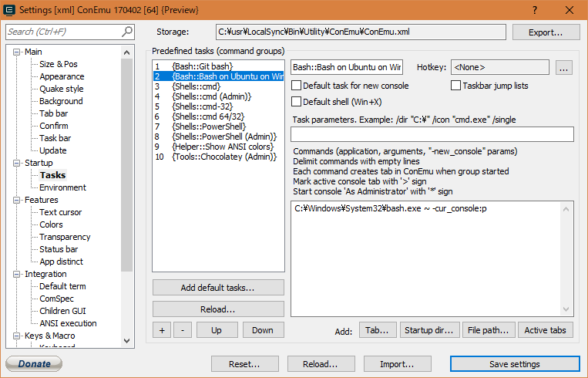Move selected task Down

(263, 330)
